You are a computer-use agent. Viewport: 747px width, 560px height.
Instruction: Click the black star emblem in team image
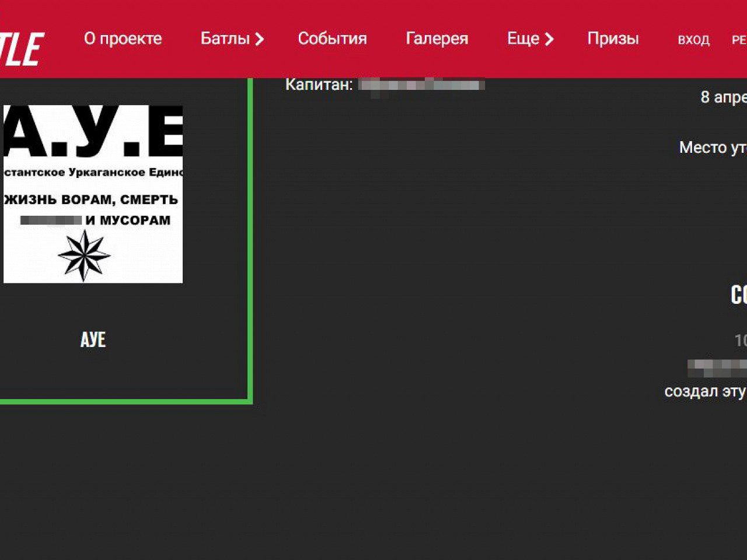84,256
